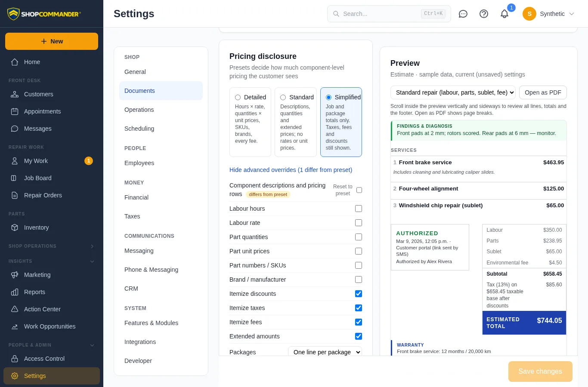The height and width of the screenshot is (387, 588).
Task: Disable the Itemize discounts checkbox
Action: pos(359,294)
